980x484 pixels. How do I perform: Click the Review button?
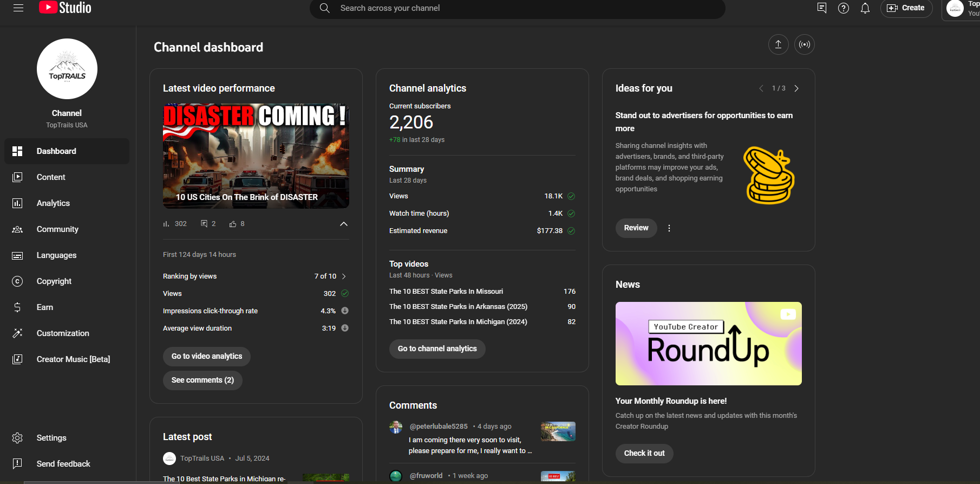pos(636,228)
